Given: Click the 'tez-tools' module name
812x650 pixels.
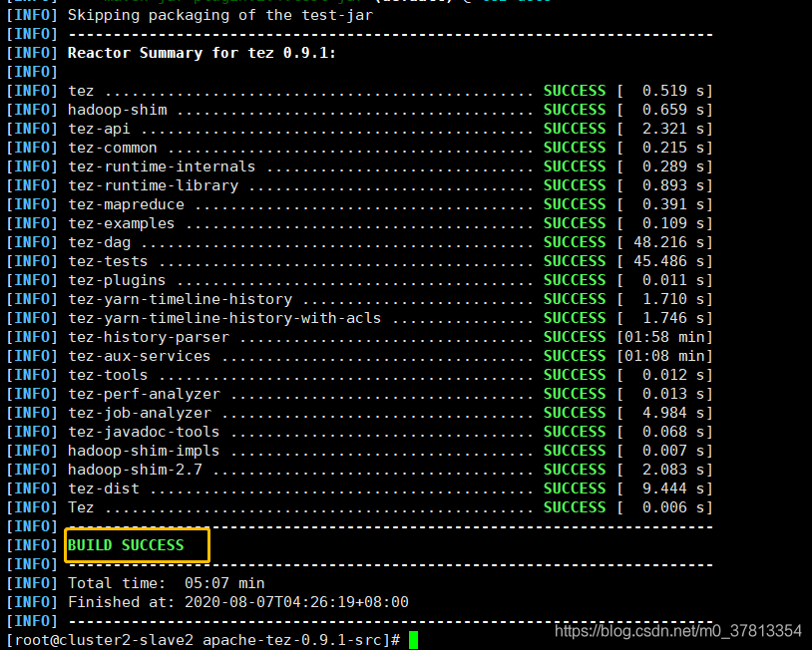Looking at the screenshot, I should point(108,375).
